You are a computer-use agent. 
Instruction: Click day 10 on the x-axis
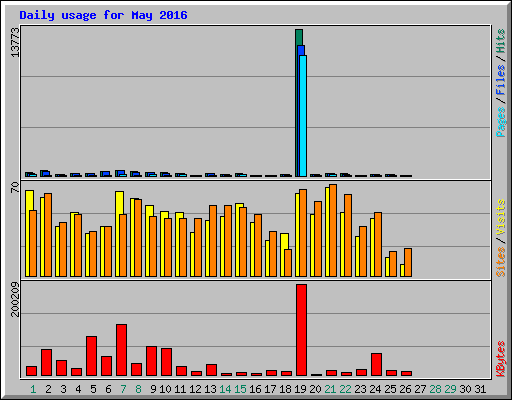pyautogui.click(x=165, y=389)
